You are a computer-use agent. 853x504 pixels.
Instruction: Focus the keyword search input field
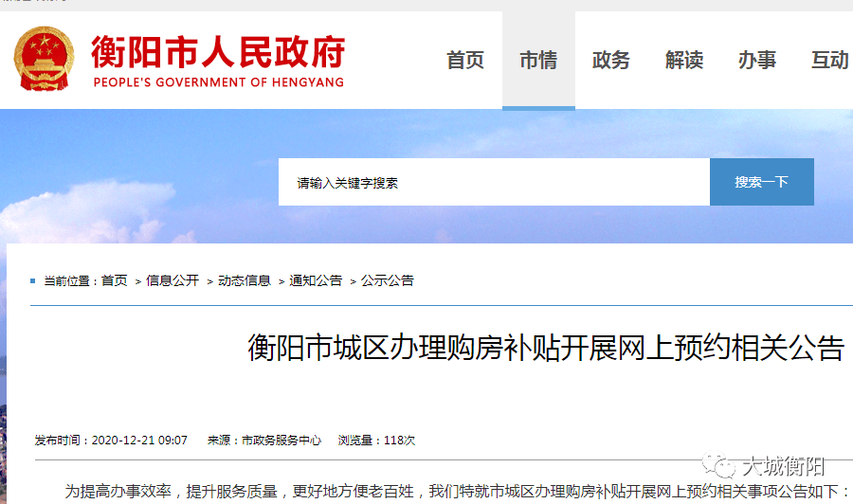(x=494, y=182)
